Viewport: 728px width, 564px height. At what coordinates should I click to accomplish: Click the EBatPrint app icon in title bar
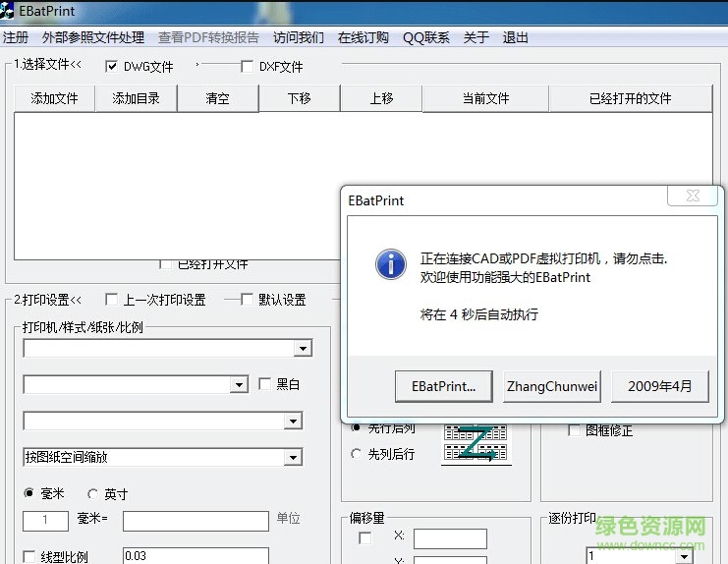7,10
